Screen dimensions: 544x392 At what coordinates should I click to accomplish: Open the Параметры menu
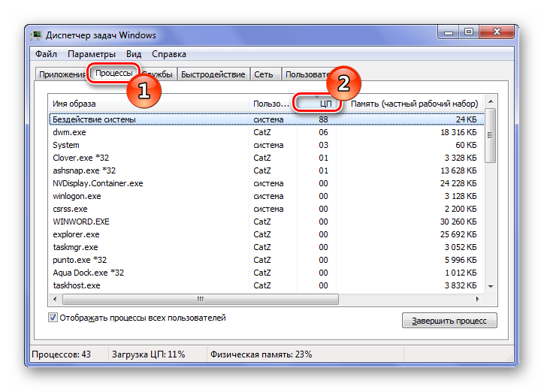click(x=92, y=54)
